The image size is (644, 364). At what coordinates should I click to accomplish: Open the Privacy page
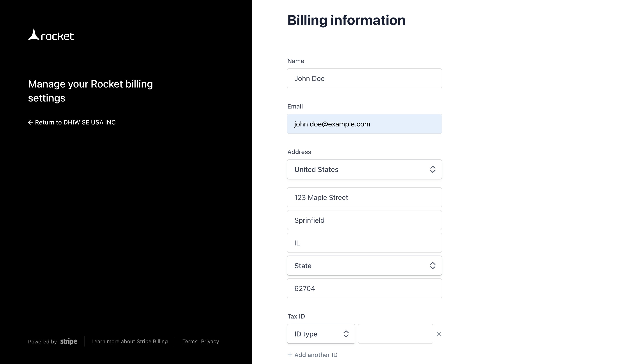[x=210, y=341]
